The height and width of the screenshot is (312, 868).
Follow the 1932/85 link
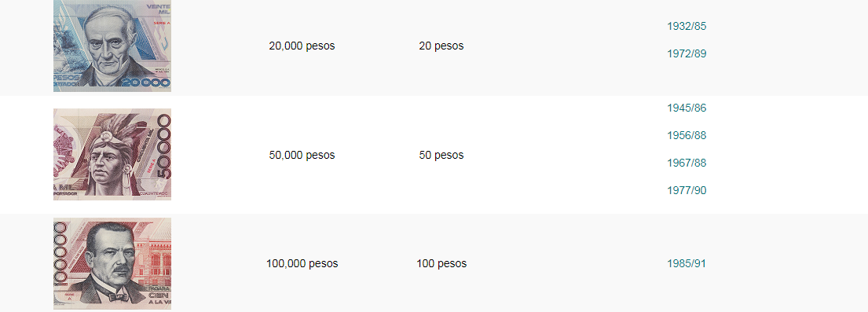(x=687, y=26)
